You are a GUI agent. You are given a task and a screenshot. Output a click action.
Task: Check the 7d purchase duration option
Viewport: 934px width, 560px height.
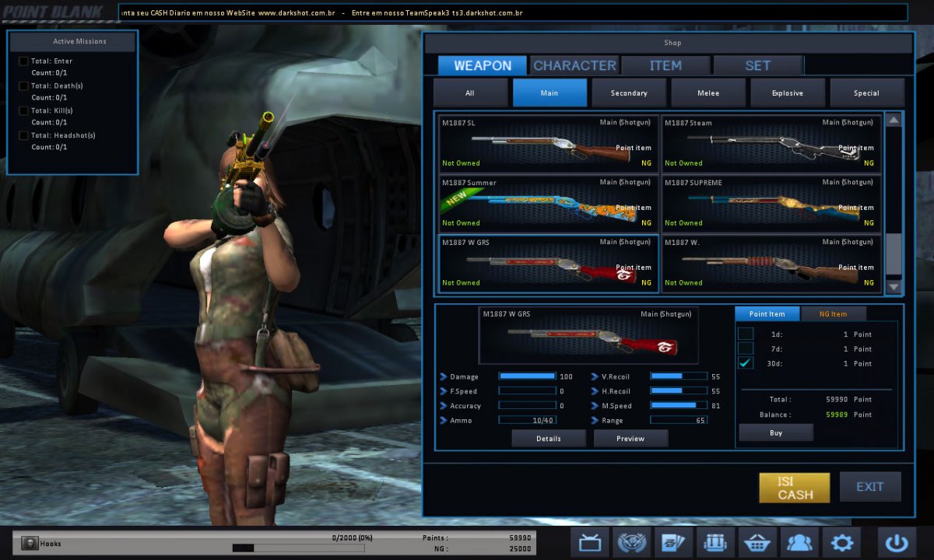tap(746, 348)
